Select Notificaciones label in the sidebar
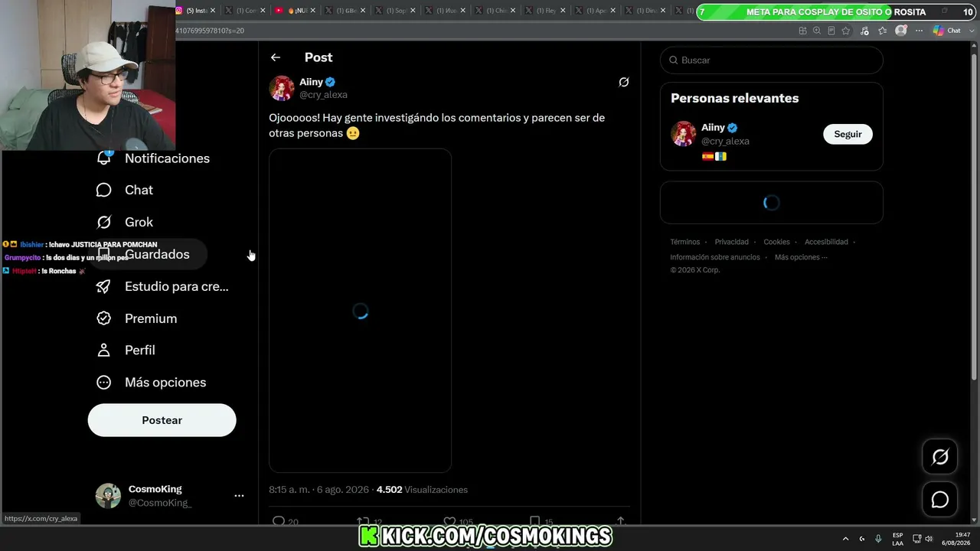 167,158
